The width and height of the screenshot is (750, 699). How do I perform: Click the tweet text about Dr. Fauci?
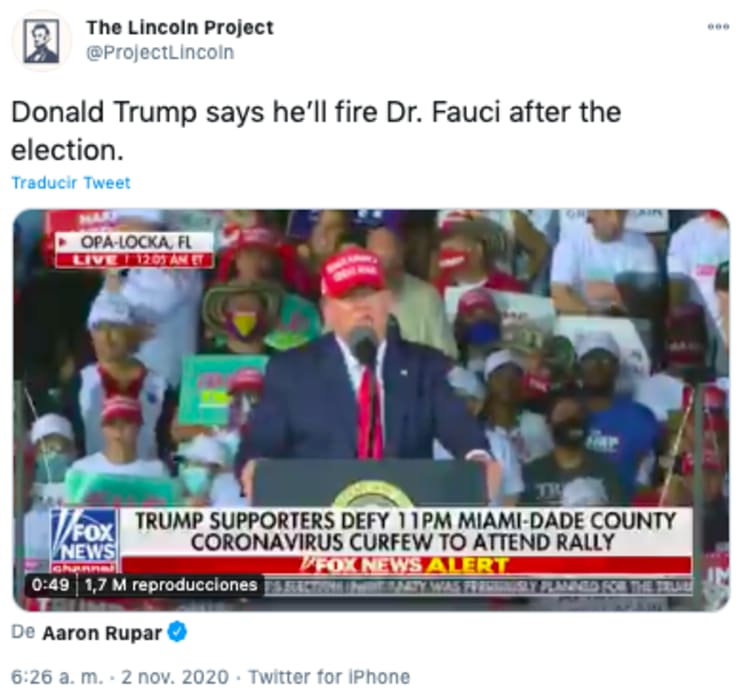click(316, 131)
